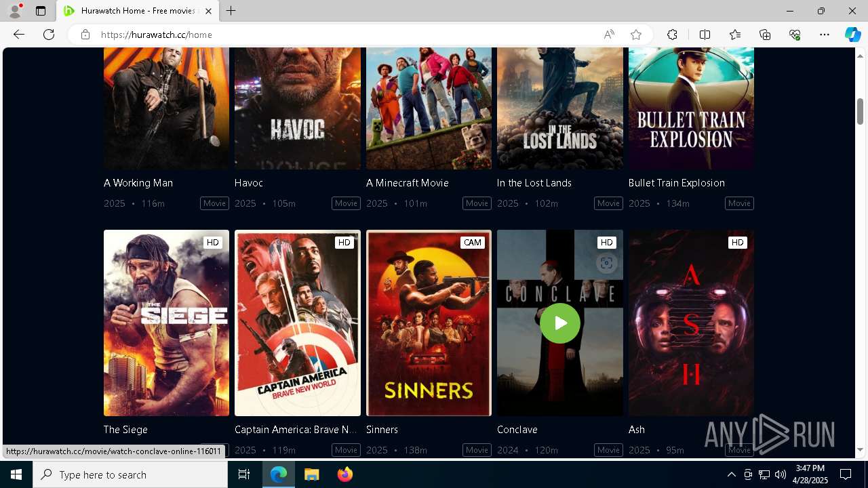Open the Windows Start menu
This screenshot has width=868, height=488.
pyautogui.click(x=16, y=474)
